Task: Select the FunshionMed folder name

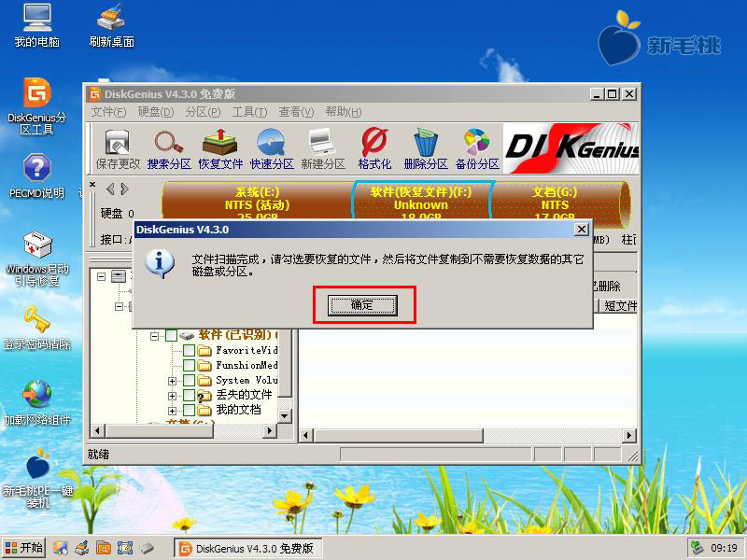Action: (247, 365)
